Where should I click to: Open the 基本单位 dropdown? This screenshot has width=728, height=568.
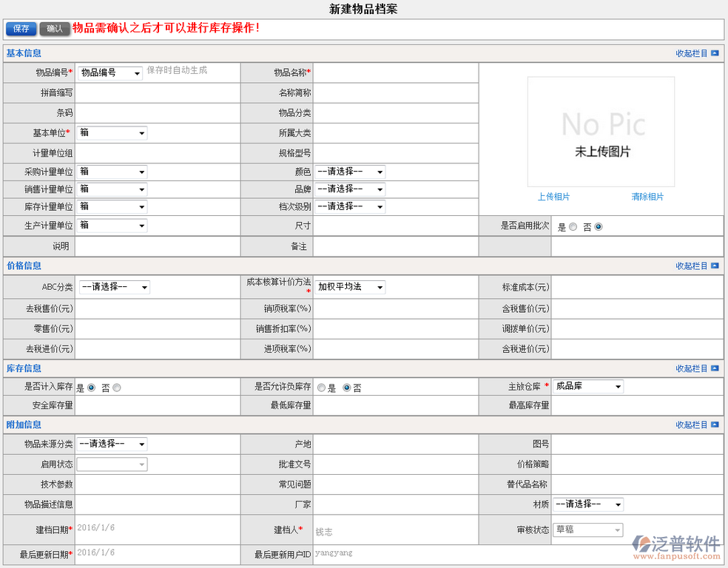coord(112,133)
